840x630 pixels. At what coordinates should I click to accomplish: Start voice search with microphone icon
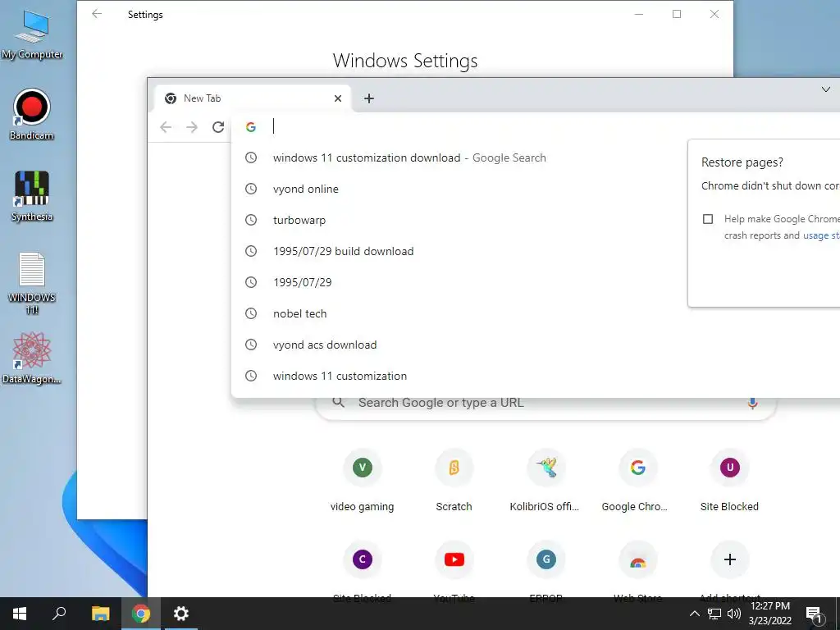pyautogui.click(x=752, y=403)
